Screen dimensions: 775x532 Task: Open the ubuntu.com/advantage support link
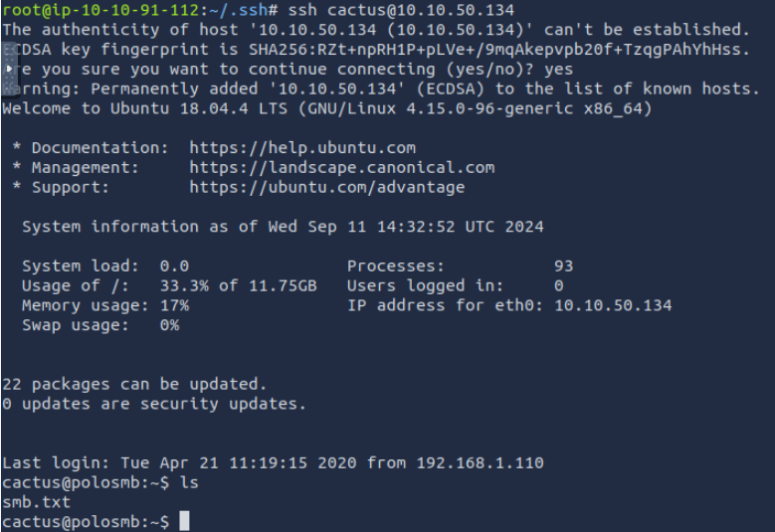(x=326, y=187)
